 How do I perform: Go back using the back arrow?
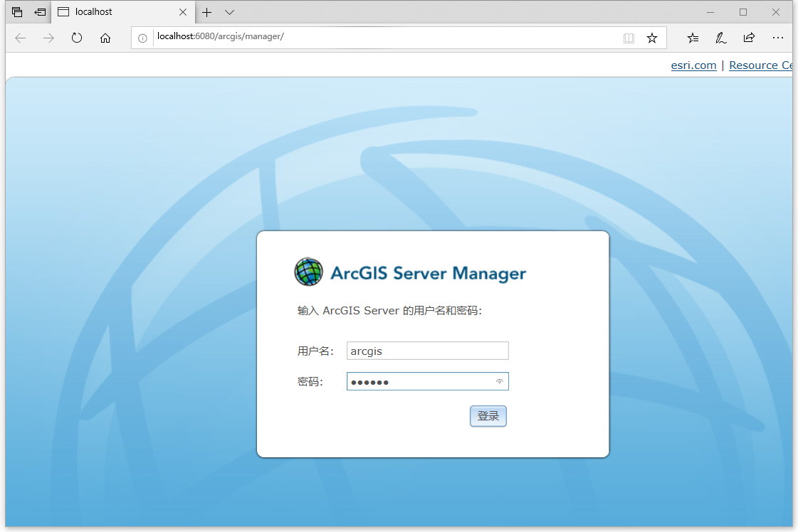(21, 38)
